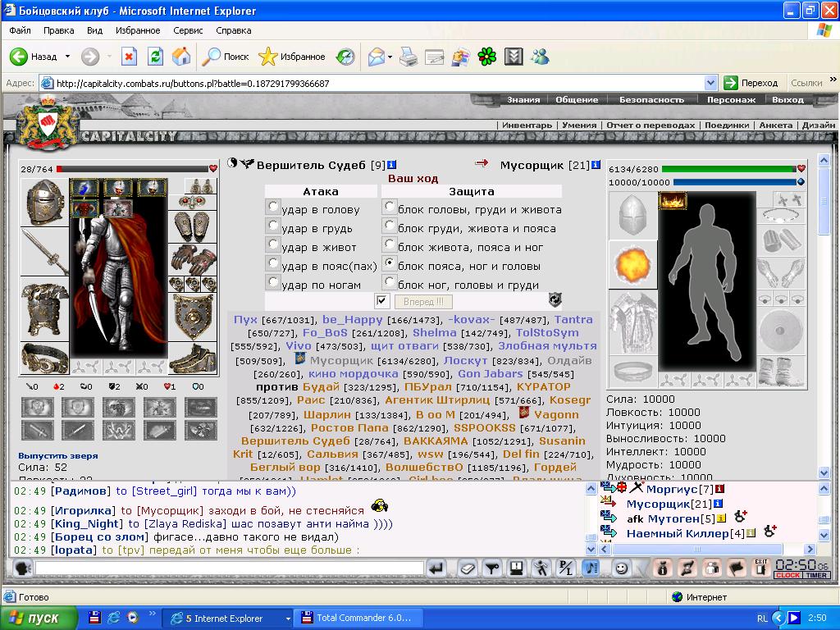This screenshot has width=840, height=630.
Task: Open the Правка menu
Action: tap(59, 30)
